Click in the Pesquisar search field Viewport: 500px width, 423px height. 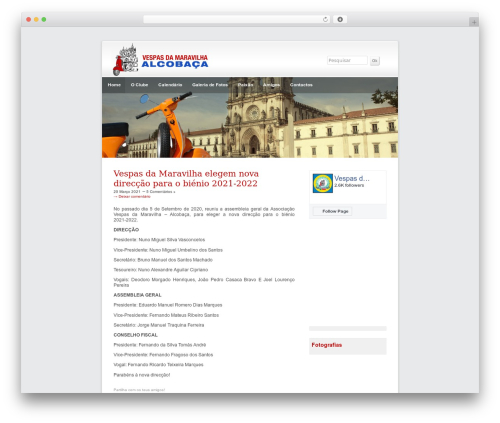click(347, 60)
